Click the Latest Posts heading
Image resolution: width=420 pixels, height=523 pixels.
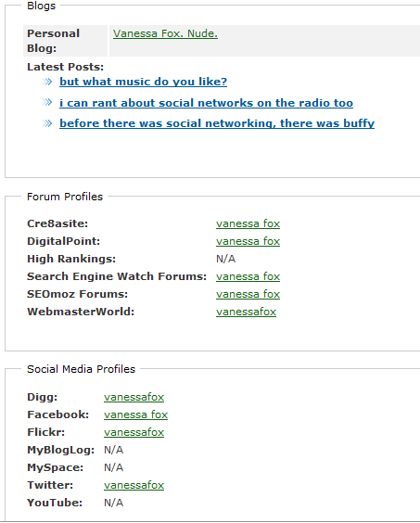coord(66,67)
